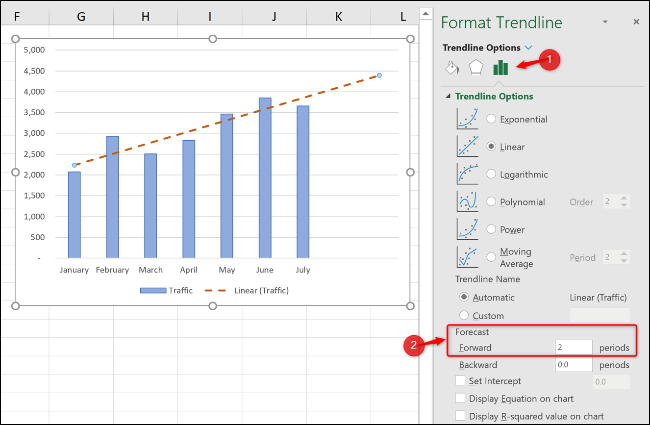
Task: Click the Logarithmic trendline curve icon
Action: click(x=466, y=173)
